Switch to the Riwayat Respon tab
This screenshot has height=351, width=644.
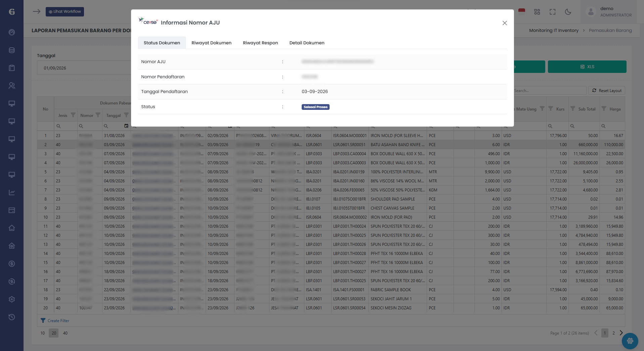click(260, 43)
